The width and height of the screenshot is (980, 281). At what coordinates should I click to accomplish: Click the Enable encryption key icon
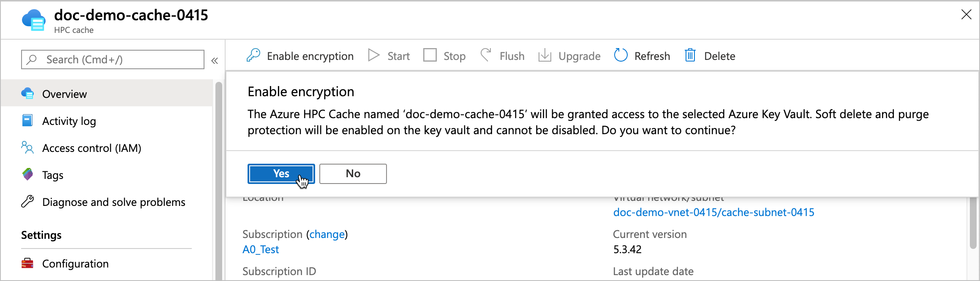[253, 55]
